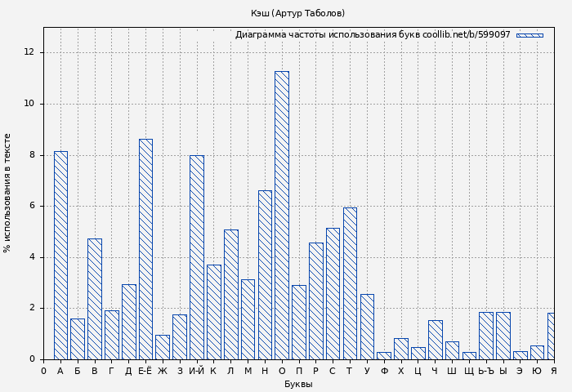
Task: Click the x-axis label Ж
Action: point(163,371)
